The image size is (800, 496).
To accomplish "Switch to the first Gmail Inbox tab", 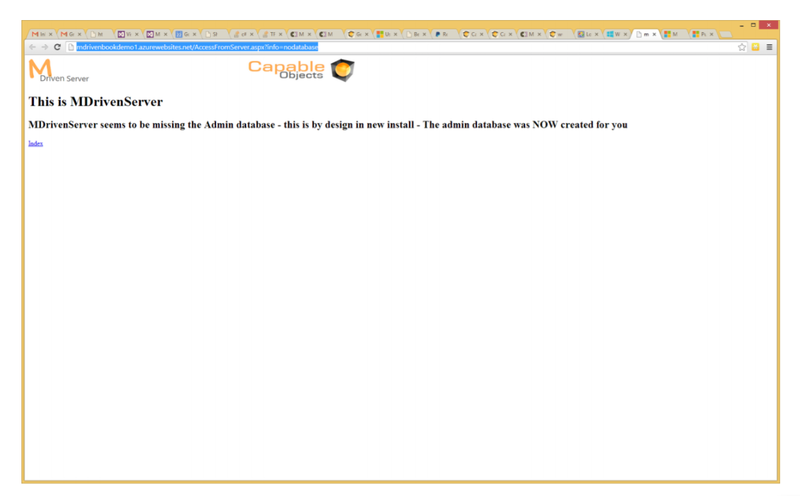I will pos(40,34).
